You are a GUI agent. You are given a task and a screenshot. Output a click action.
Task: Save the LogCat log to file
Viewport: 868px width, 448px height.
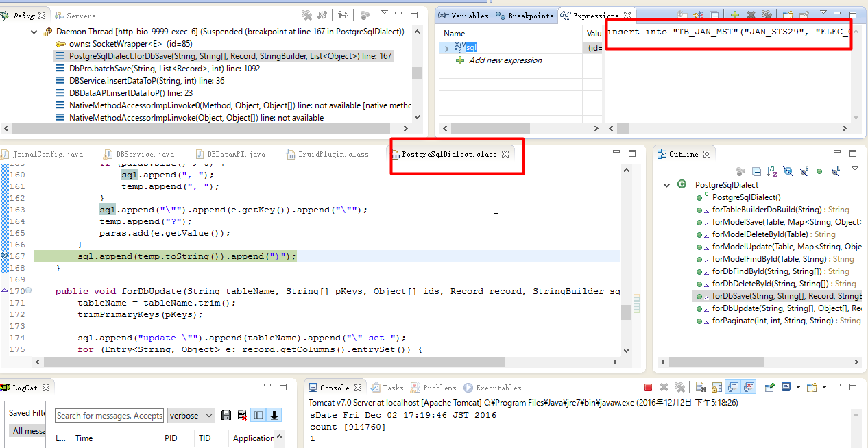point(226,415)
